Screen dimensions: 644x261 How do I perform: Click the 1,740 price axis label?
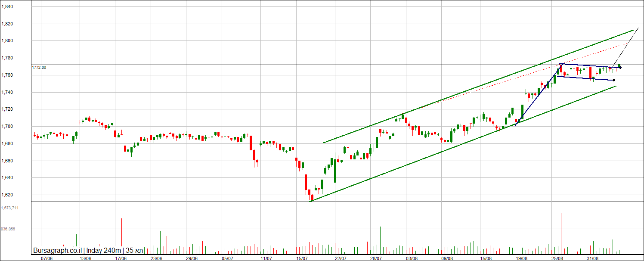pos(6,93)
